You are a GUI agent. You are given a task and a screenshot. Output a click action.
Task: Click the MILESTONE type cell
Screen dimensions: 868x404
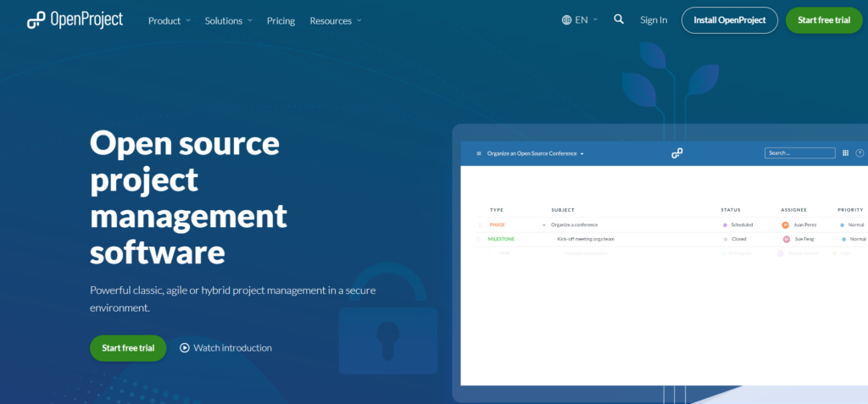click(501, 239)
